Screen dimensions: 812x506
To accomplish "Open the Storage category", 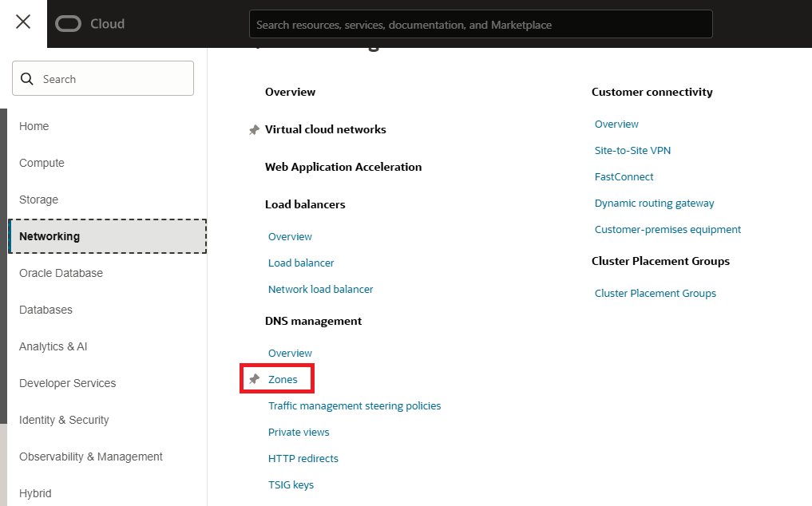I will pyautogui.click(x=38, y=200).
